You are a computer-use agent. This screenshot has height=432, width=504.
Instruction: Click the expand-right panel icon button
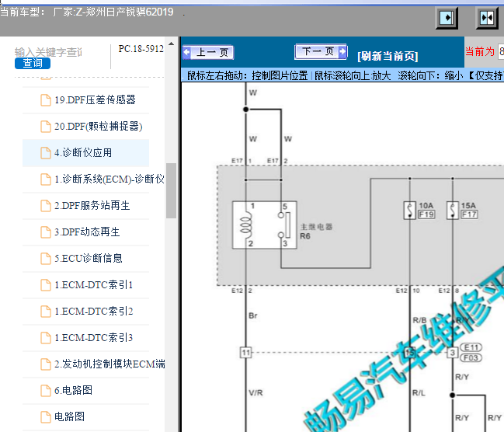coord(447,18)
